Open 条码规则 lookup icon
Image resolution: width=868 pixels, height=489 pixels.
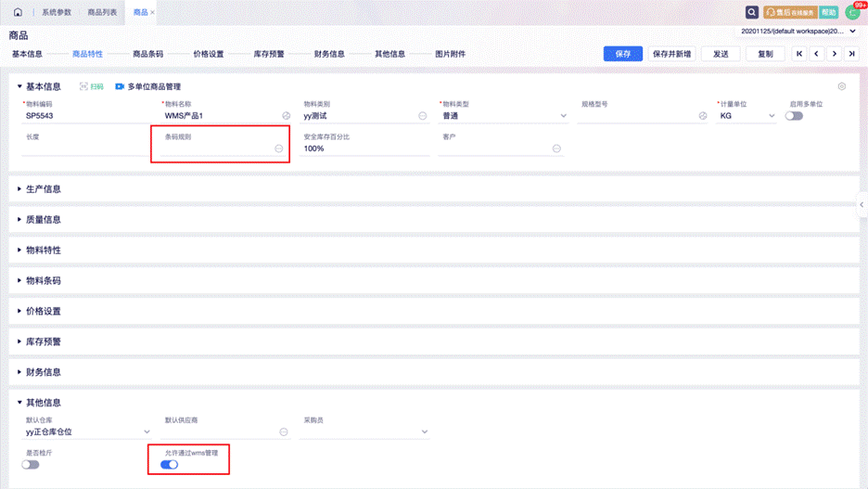279,148
